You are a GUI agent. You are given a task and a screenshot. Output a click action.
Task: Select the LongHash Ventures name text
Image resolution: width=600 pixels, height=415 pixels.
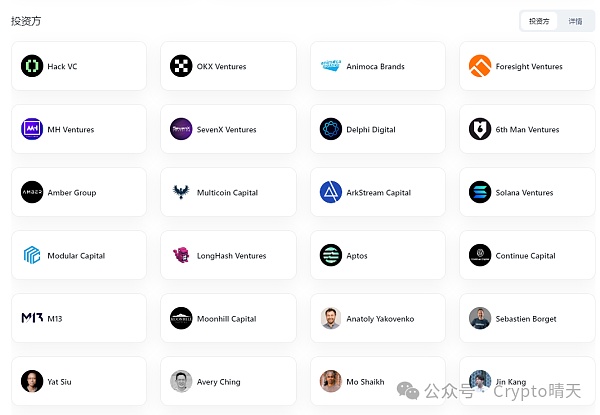(232, 256)
